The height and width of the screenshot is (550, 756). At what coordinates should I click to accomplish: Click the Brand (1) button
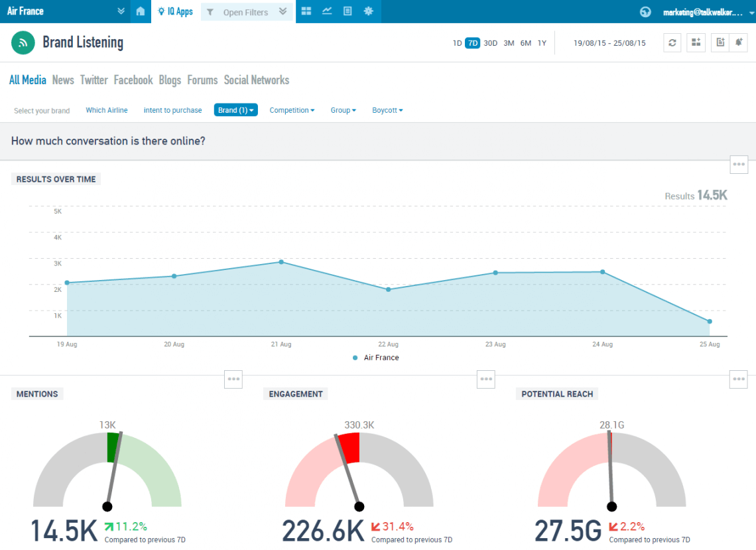click(235, 110)
